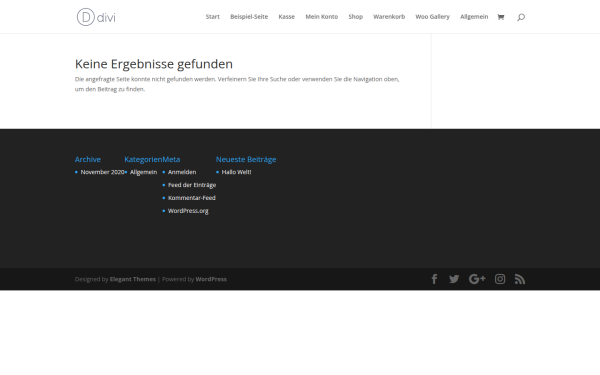Open Shop menu item

point(355,17)
